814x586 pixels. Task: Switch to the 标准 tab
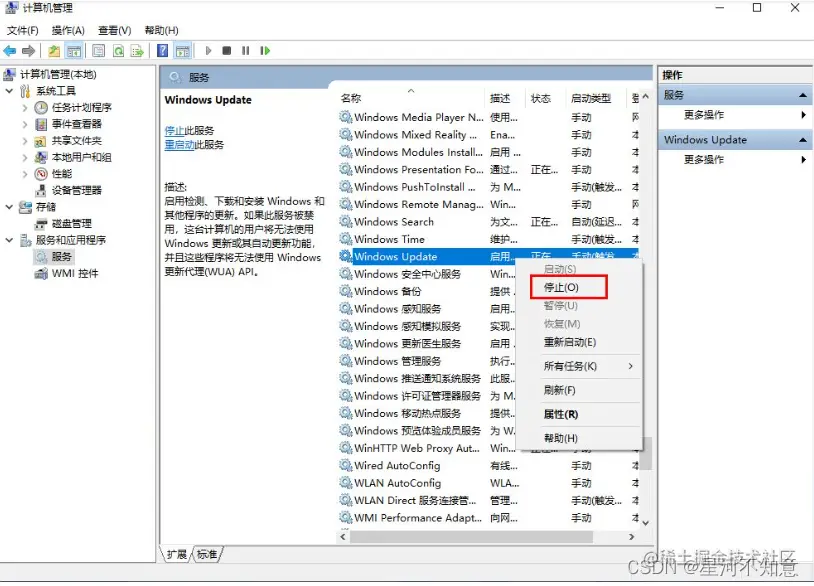(207, 555)
